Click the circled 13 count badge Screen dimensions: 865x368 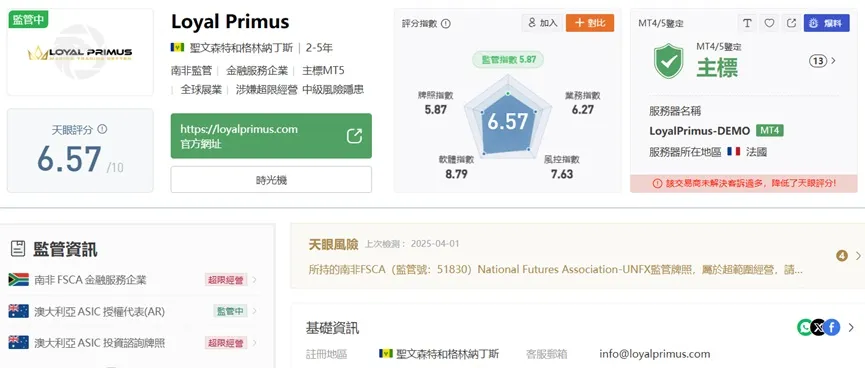818,61
